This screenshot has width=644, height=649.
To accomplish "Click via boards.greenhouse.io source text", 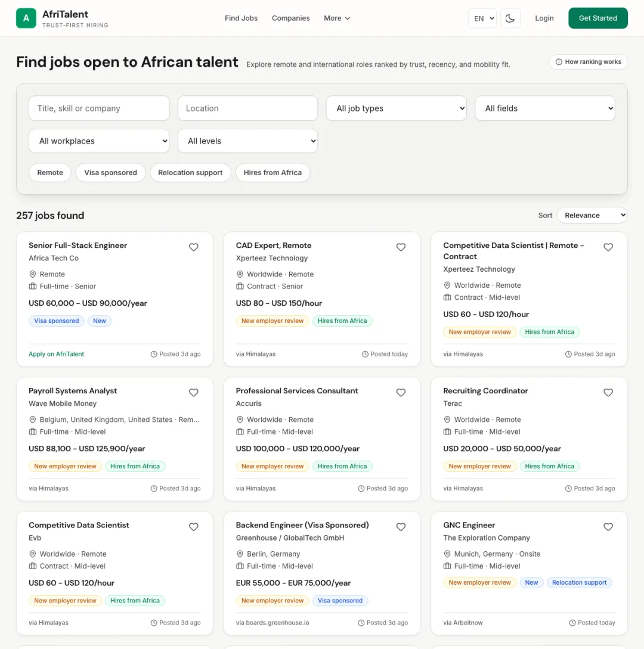I will [x=273, y=623].
